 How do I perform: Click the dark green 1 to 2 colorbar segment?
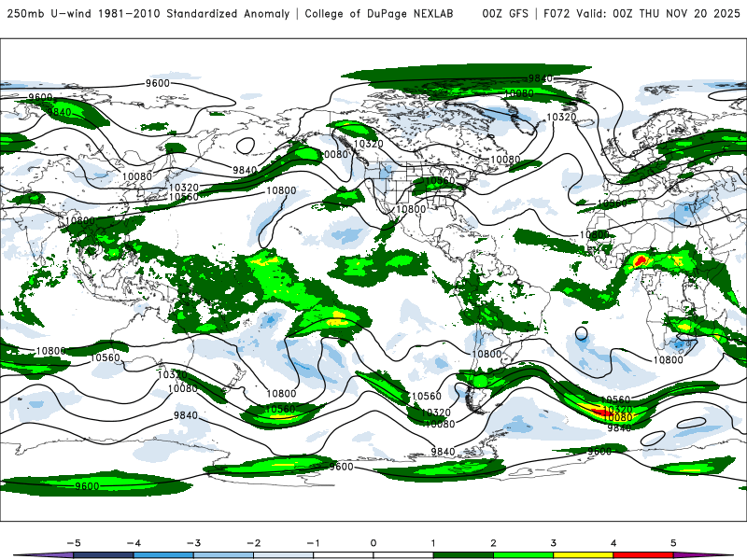pos(463,555)
